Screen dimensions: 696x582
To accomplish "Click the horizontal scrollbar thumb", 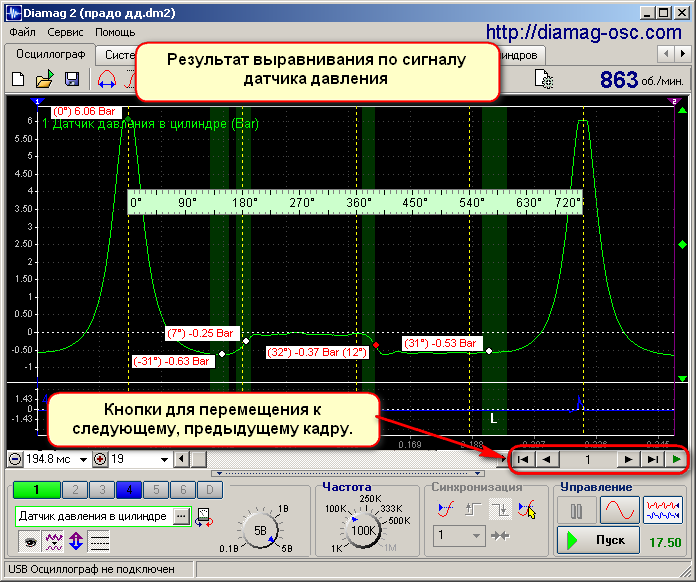I will 199,459.
